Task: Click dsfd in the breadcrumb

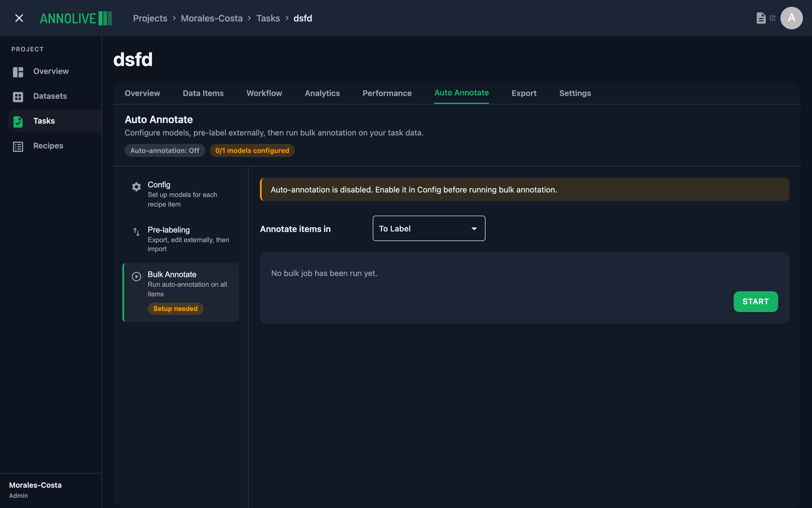Action: click(x=303, y=18)
